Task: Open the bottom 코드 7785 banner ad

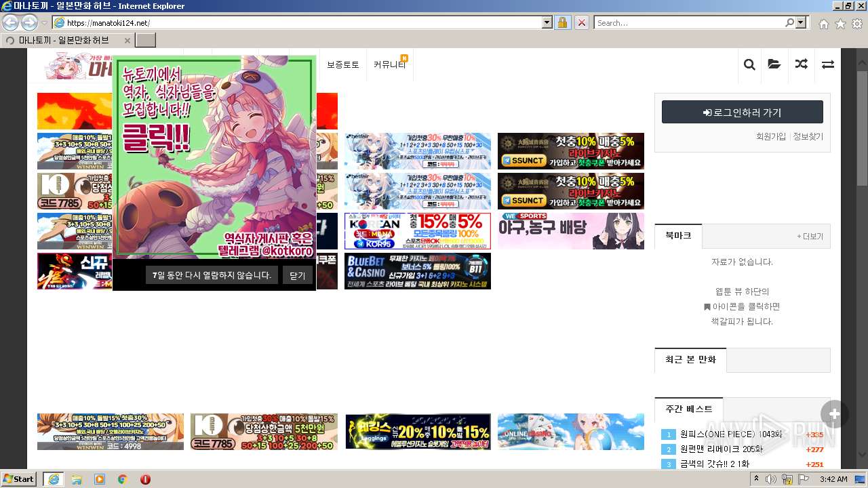Action: coord(264,432)
